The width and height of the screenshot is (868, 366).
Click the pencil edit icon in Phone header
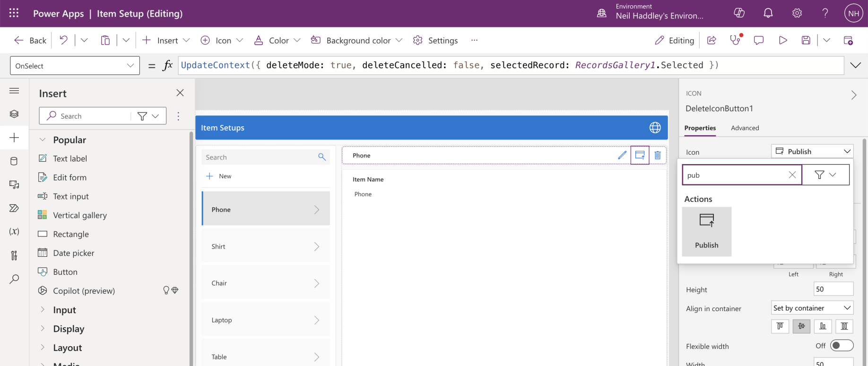click(622, 155)
